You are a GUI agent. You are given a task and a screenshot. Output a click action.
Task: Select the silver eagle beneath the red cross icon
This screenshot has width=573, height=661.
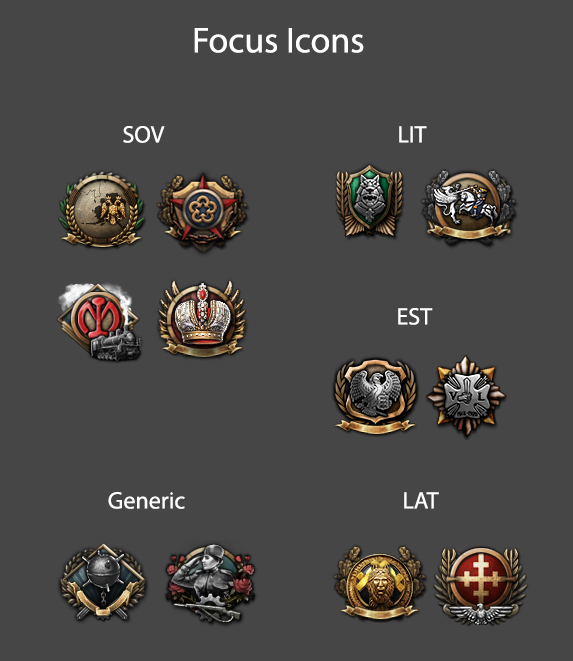480,613
